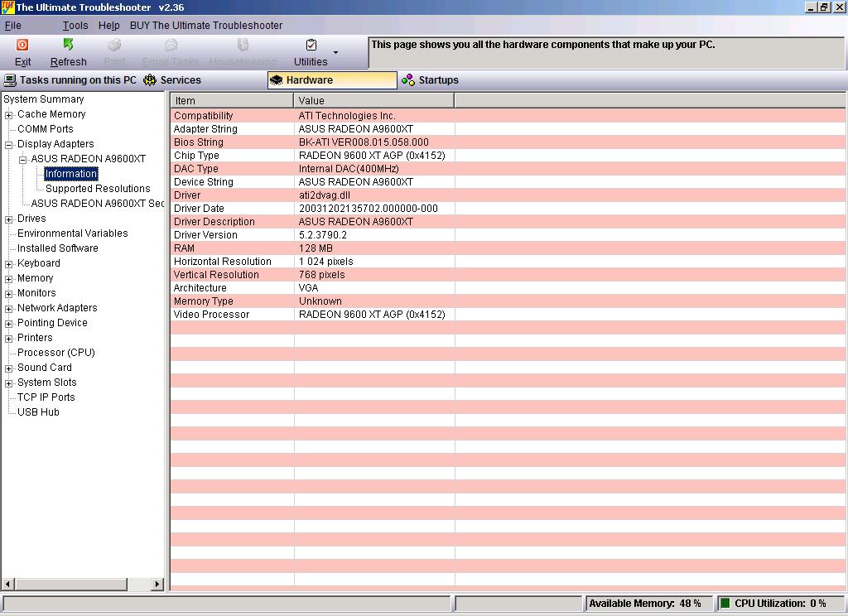The height and width of the screenshot is (616, 848).
Task: Click tree scrollbar right arrow
Action: coord(157,584)
